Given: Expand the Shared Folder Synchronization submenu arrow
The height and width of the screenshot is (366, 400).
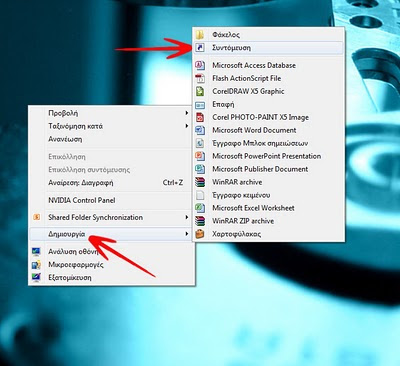Looking at the screenshot, I should [x=187, y=217].
